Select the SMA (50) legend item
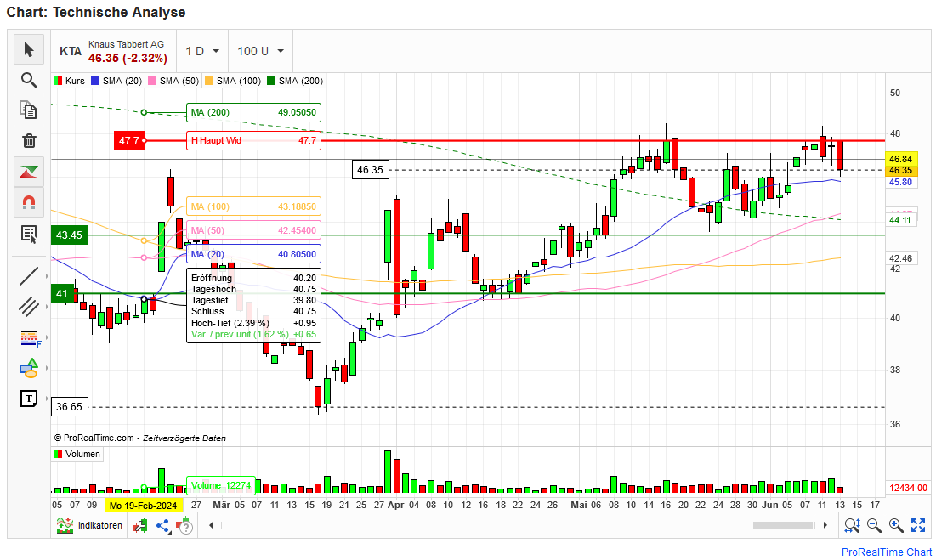The height and width of the screenshot is (560, 936). (x=173, y=81)
